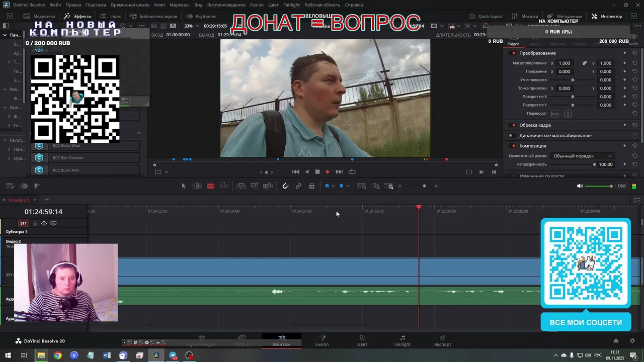644x362 pixels.
Task: Open the Index panel button
Action: [111, 17]
